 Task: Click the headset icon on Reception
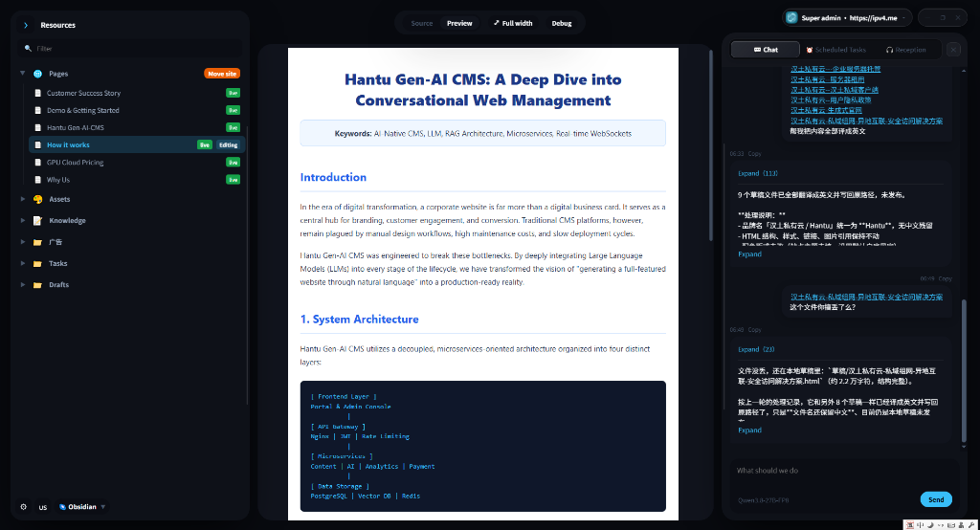click(889, 50)
